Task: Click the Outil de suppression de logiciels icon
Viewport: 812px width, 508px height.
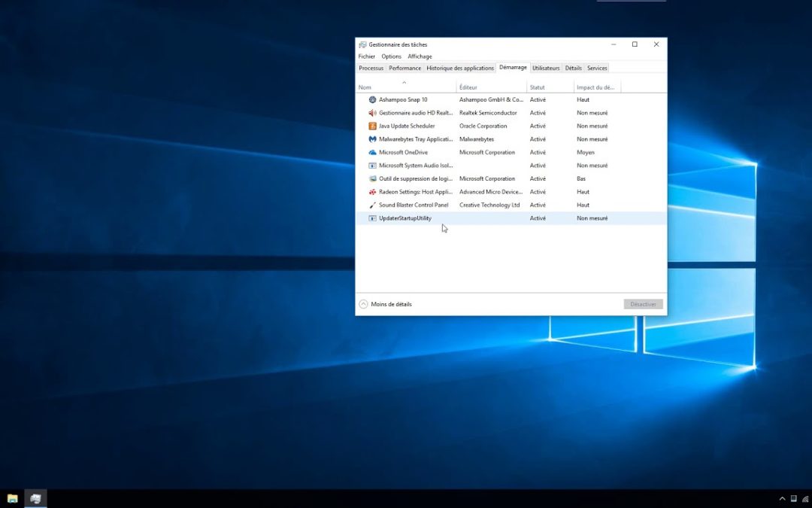Action: click(372, 178)
